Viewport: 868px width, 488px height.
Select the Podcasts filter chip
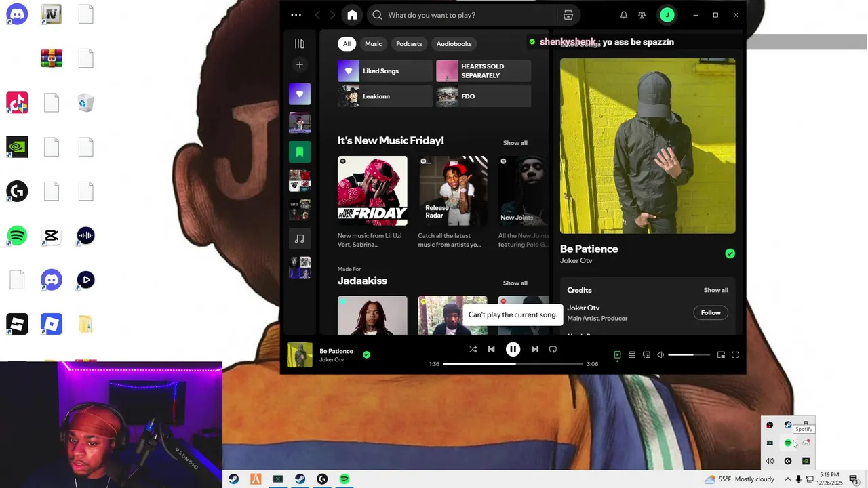(409, 44)
